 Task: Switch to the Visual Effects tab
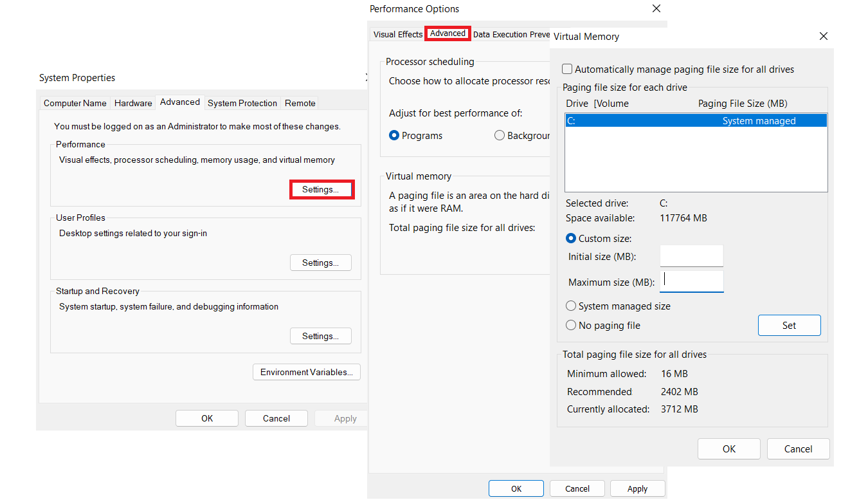click(398, 35)
